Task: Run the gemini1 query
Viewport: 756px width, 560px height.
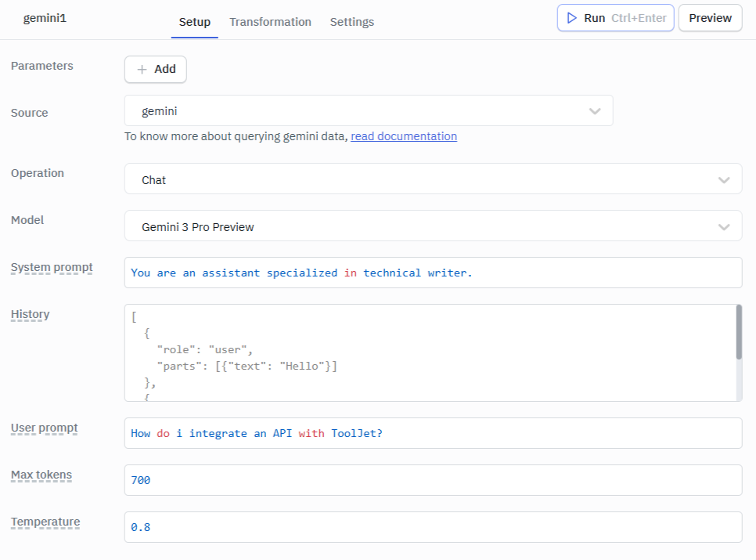Action: click(615, 17)
